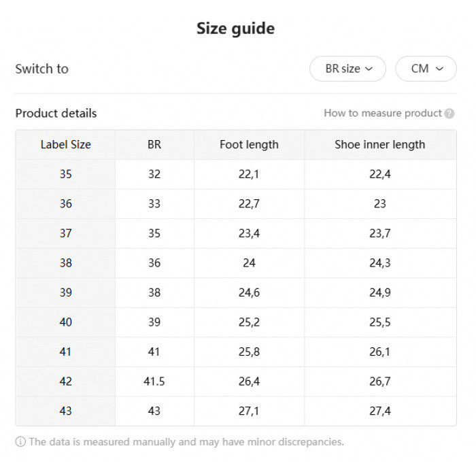Click the Label Size column header

(x=65, y=144)
